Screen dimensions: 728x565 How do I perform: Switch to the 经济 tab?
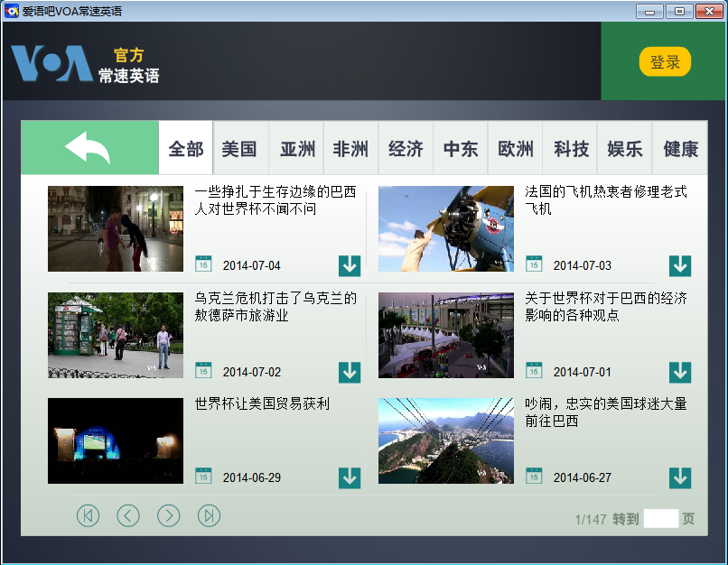click(x=406, y=148)
